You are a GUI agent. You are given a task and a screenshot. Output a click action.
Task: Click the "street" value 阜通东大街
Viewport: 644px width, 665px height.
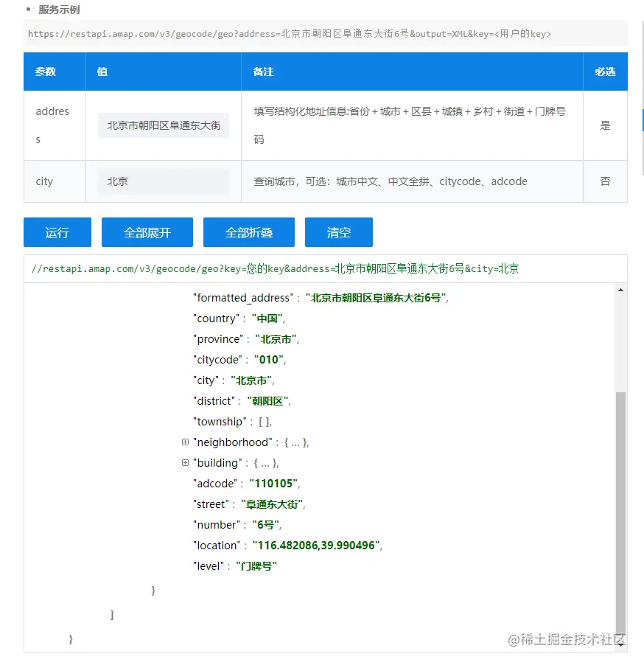coord(272,504)
